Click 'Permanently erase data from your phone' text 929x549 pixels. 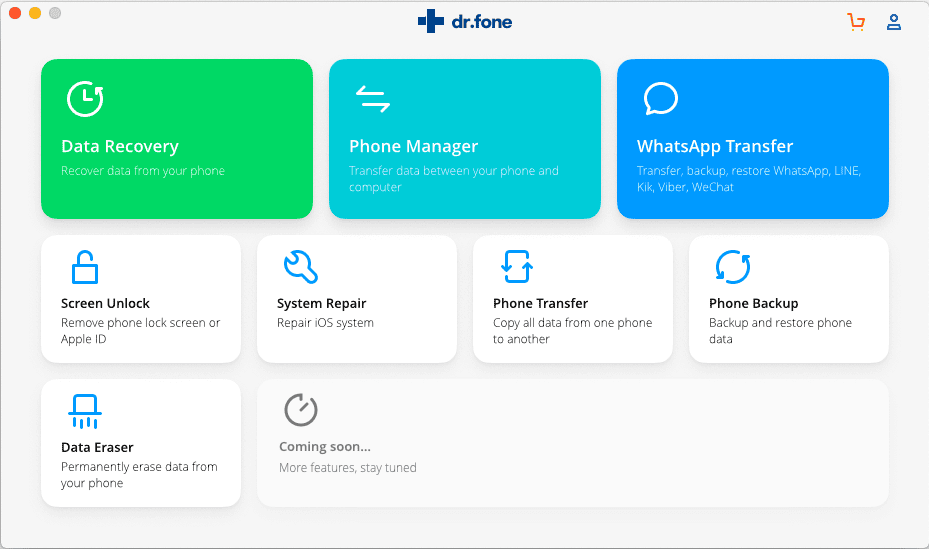(x=139, y=475)
